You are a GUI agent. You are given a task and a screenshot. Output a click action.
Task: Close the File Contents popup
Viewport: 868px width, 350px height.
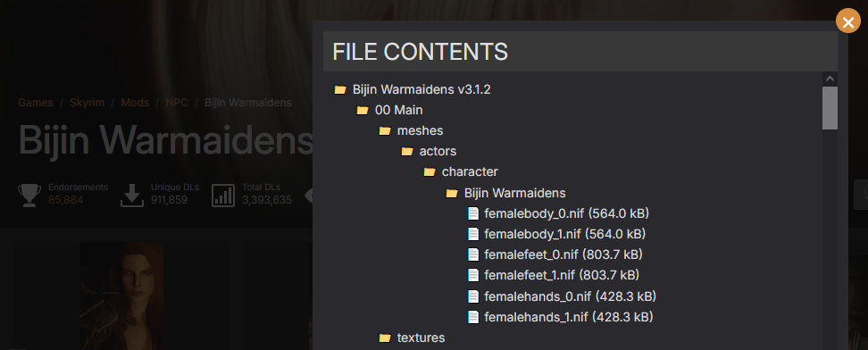[x=848, y=21]
